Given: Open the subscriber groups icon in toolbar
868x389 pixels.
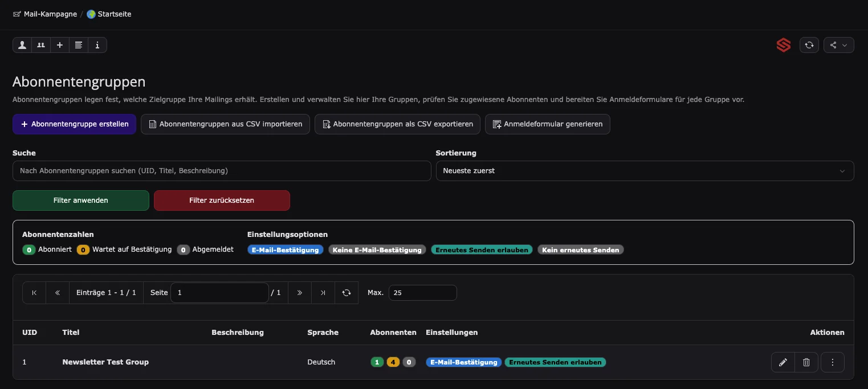Looking at the screenshot, I should pos(41,45).
